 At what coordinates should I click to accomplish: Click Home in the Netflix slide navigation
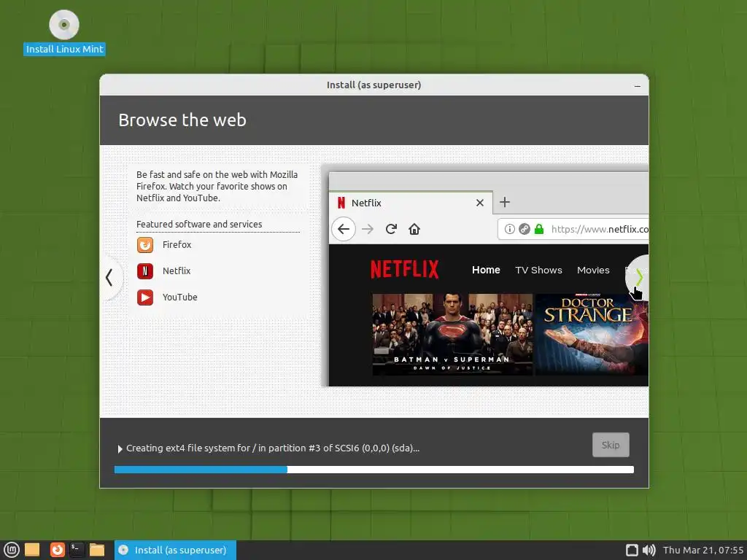pos(486,270)
